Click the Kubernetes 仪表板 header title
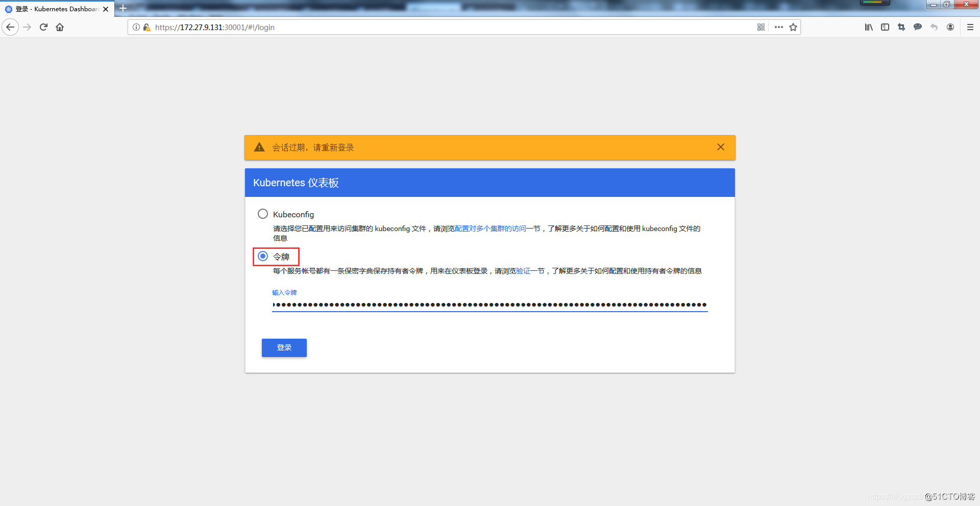This screenshot has width=980, height=506. click(x=296, y=183)
